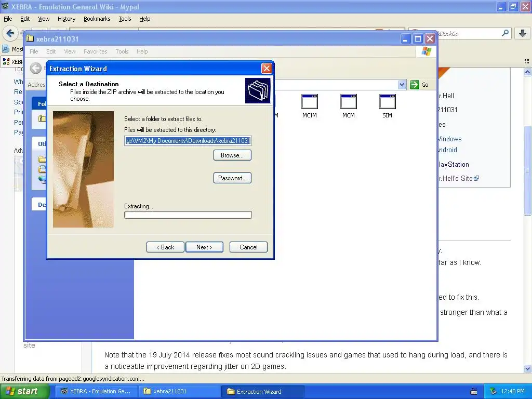Click the xebra211031 window title folder icon
532x399 pixels.
point(31,38)
